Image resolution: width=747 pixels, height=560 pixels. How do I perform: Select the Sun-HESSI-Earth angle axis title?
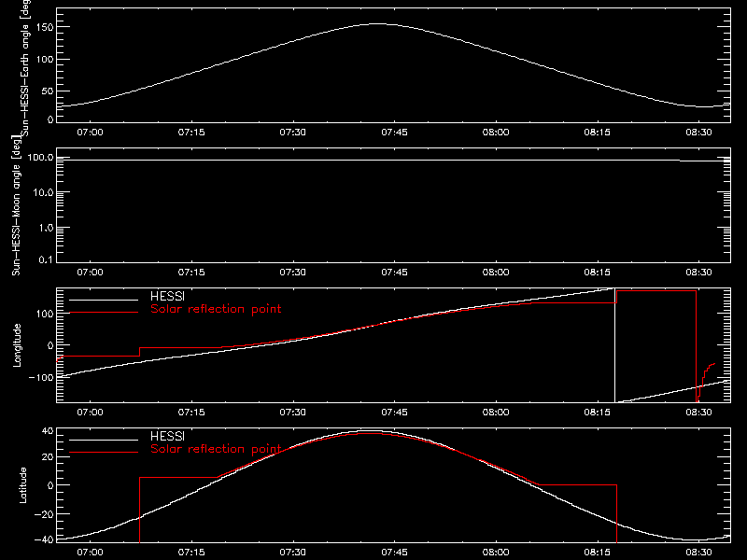coord(24,68)
